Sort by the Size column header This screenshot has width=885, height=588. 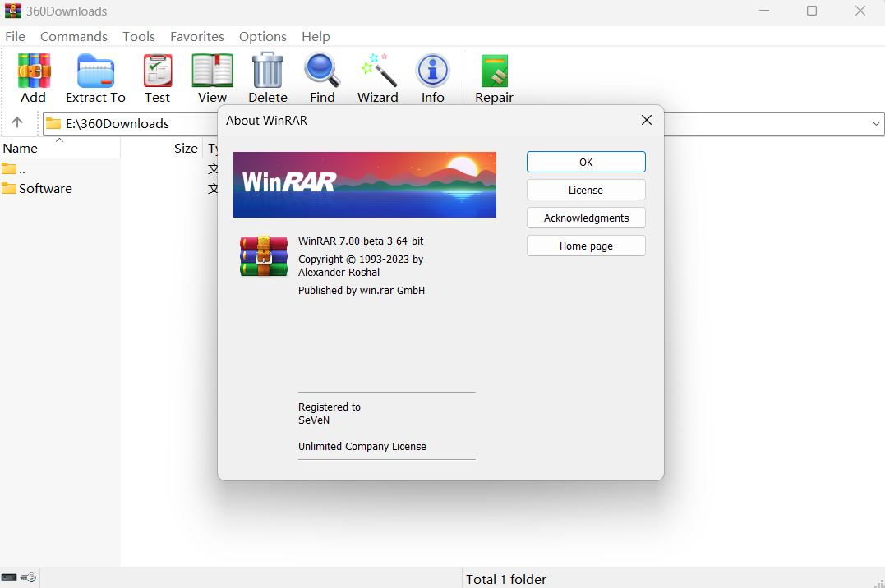pyautogui.click(x=161, y=149)
